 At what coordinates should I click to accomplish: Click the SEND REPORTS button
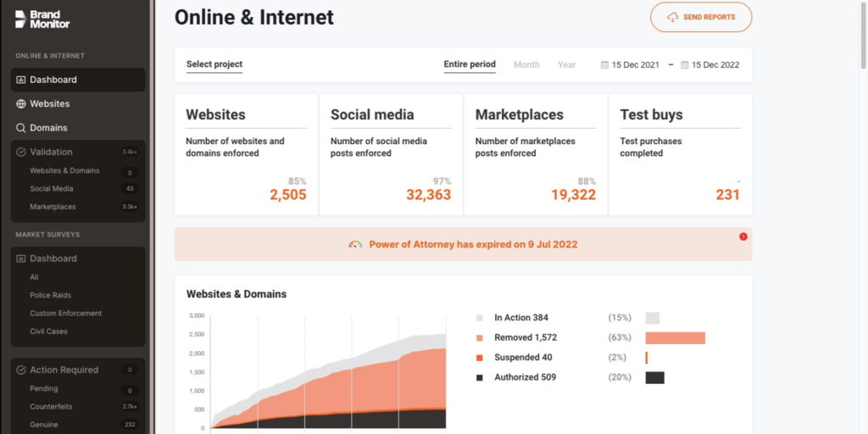[x=701, y=17]
